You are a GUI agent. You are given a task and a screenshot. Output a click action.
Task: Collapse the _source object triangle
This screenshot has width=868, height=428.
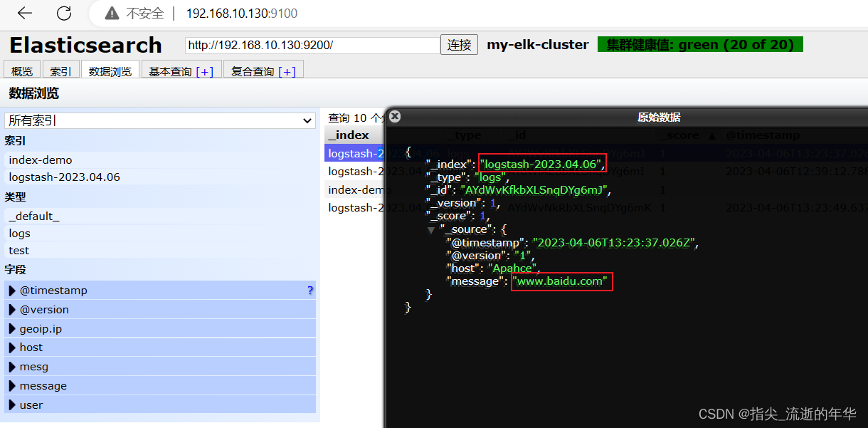coord(431,229)
